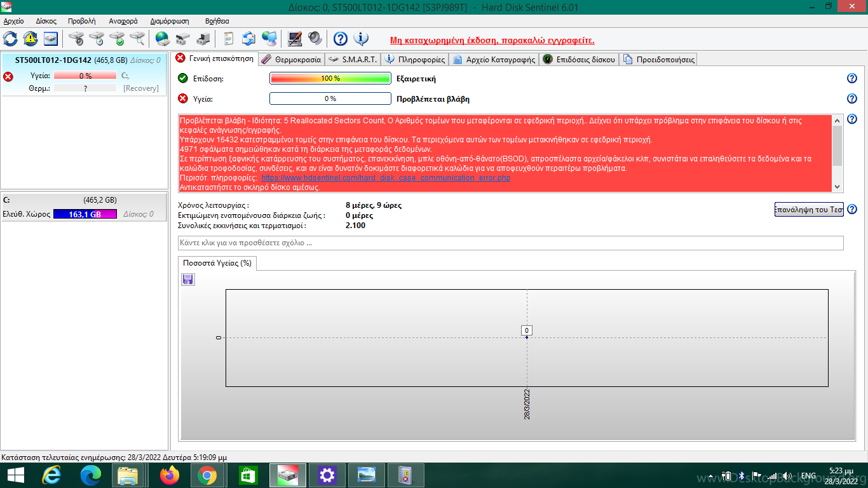The height and width of the screenshot is (488, 868).
Task: Click the disk with green checkmark icon
Action: [x=117, y=39]
